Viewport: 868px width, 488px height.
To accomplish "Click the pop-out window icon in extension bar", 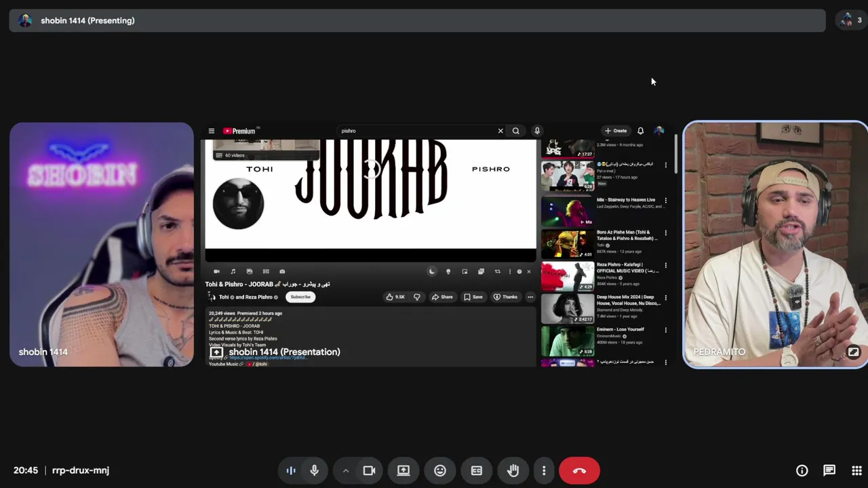I will [481, 272].
